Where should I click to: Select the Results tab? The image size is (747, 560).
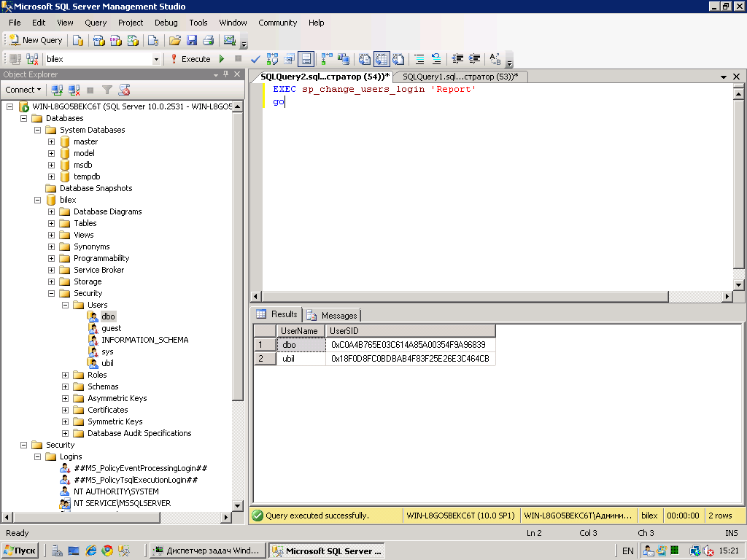pyautogui.click(x=277, y=314)
